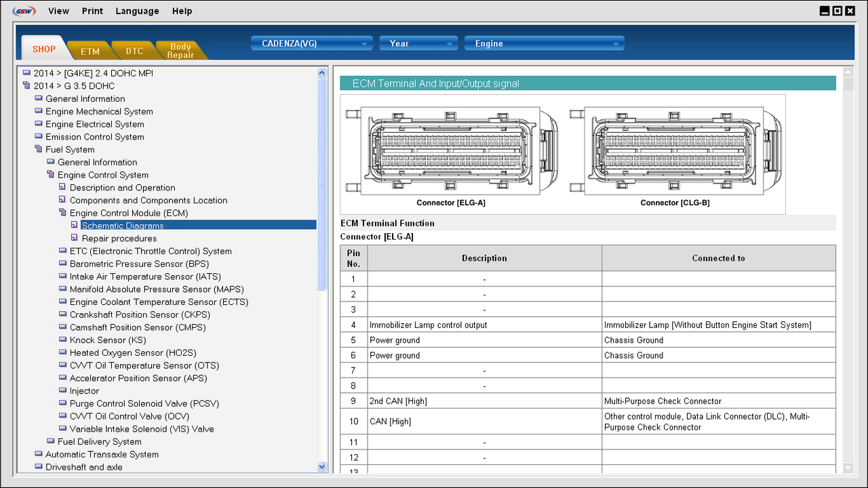Screen dimensions: 868x488
Task: Open the Engine dropdown
Action: [x=544, y=43]
